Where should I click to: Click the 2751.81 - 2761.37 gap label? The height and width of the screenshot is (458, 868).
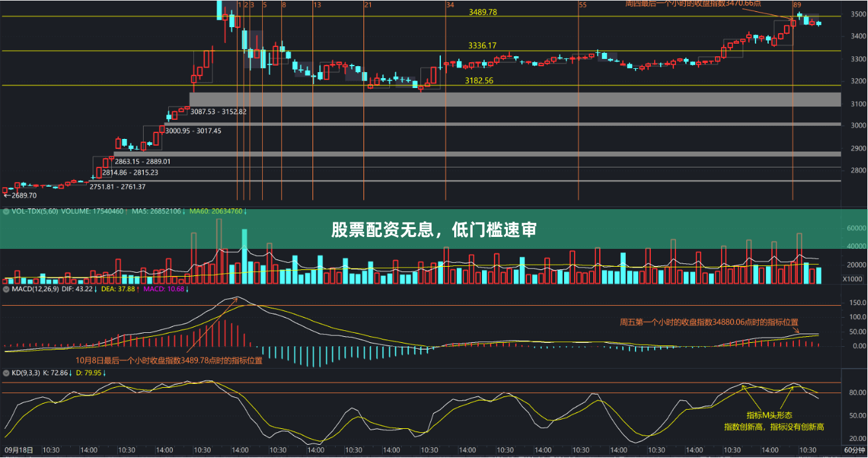[x=118, y=187]
